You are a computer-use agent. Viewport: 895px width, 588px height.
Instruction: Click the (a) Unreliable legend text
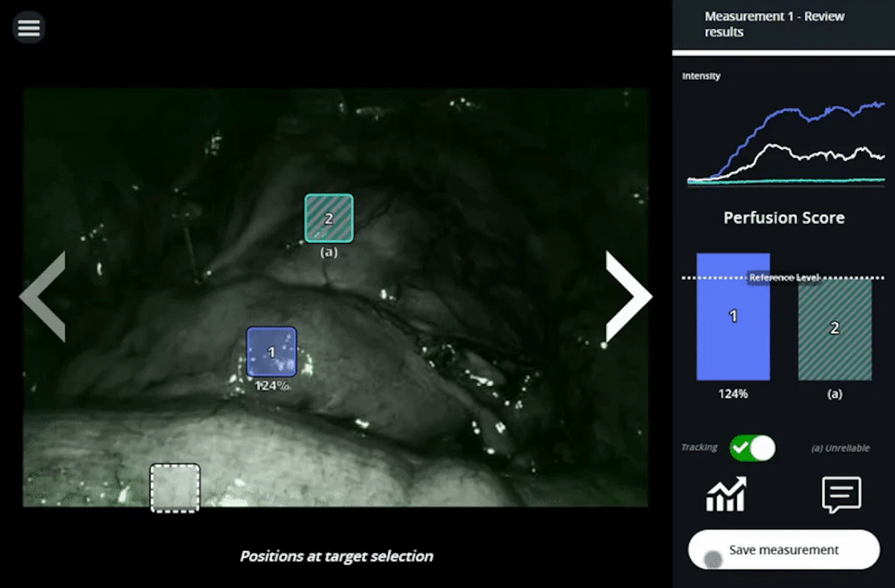(840, 448)
